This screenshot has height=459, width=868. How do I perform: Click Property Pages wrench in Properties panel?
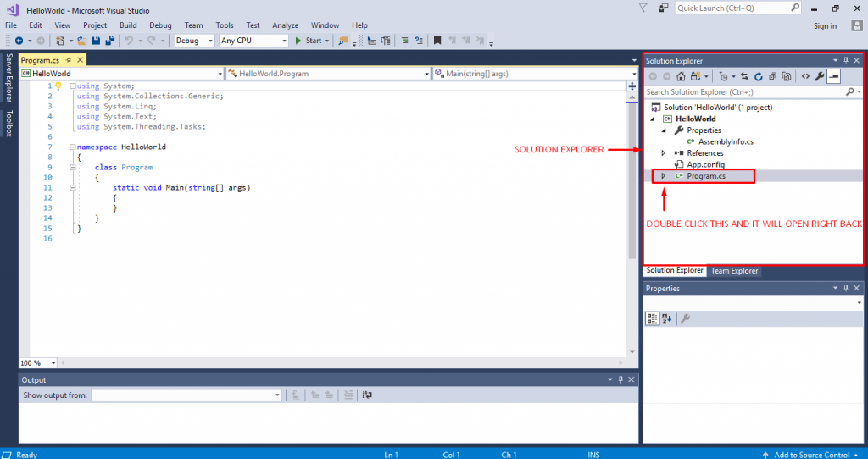685,318
